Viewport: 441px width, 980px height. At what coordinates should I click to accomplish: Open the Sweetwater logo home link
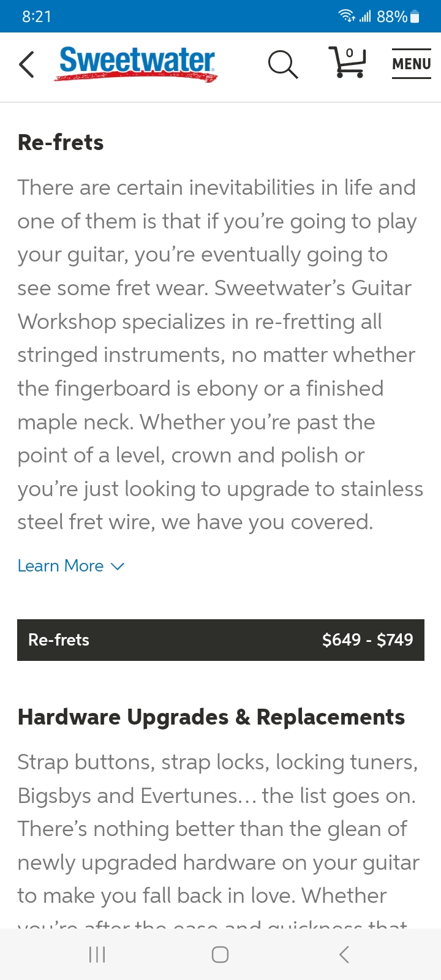click(x=137, y=63)
